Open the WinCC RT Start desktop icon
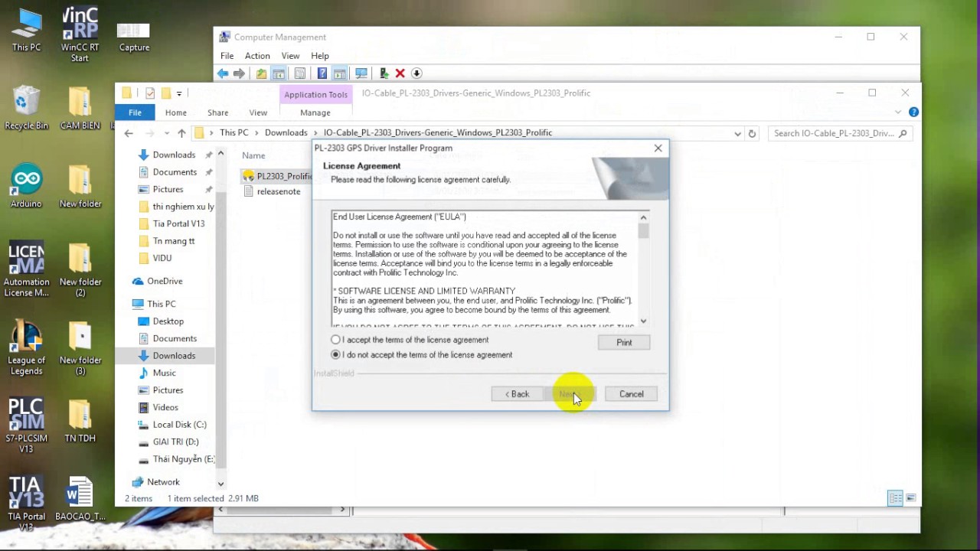This screenshot has width=980, height=551. (x=80, y=35)
